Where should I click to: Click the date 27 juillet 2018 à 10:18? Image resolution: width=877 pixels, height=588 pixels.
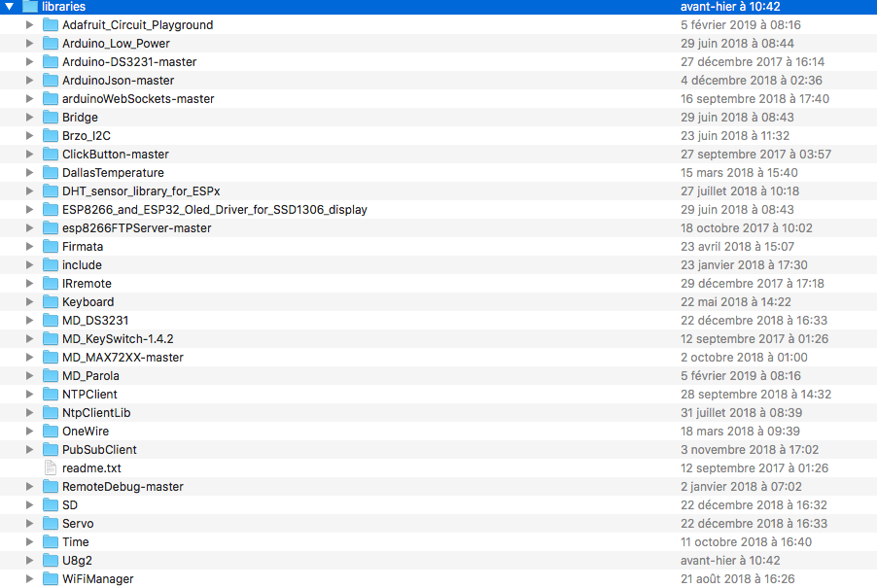tap(739, 191)
